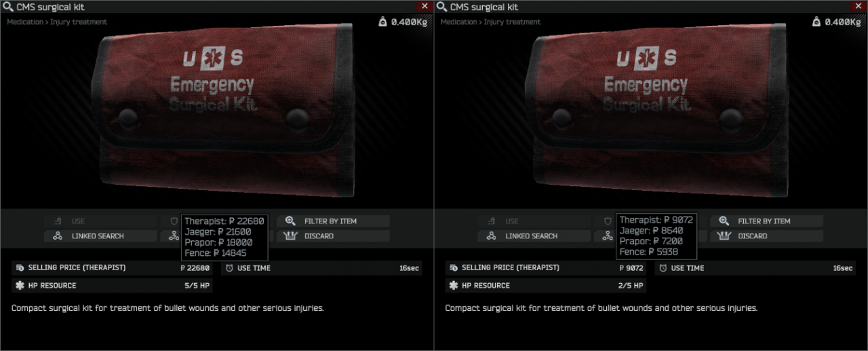Click the Selling Price row showing 9072
868x351 pixels.
coord(546,268)
